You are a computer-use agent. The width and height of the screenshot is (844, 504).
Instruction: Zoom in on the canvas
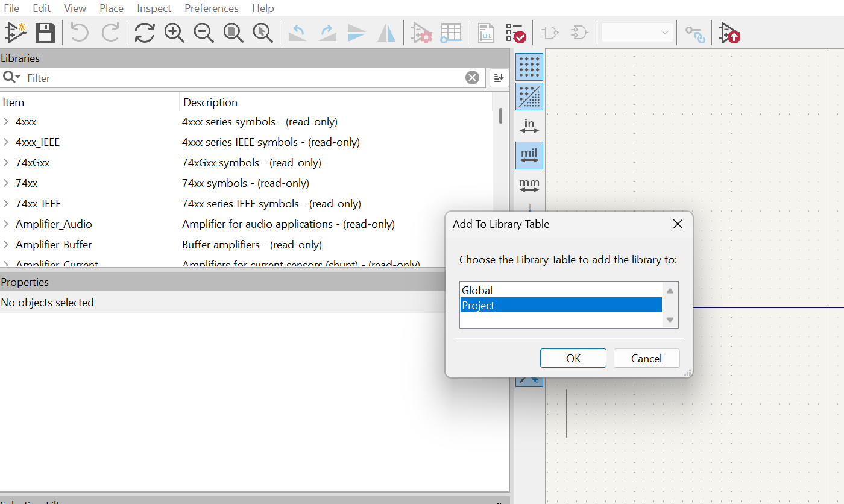(174, 33)
